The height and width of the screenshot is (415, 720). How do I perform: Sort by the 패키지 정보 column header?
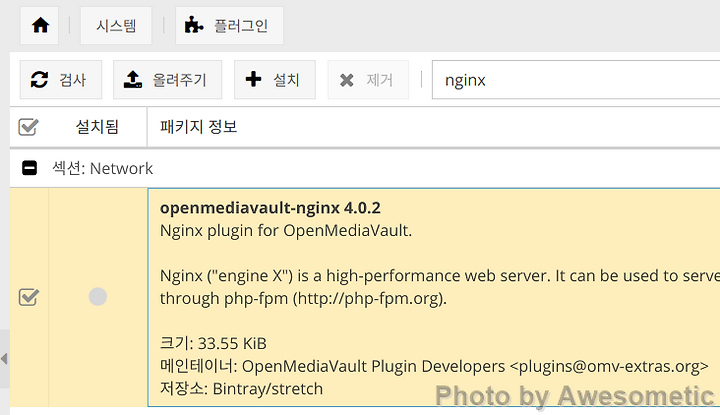pos(198,127)
